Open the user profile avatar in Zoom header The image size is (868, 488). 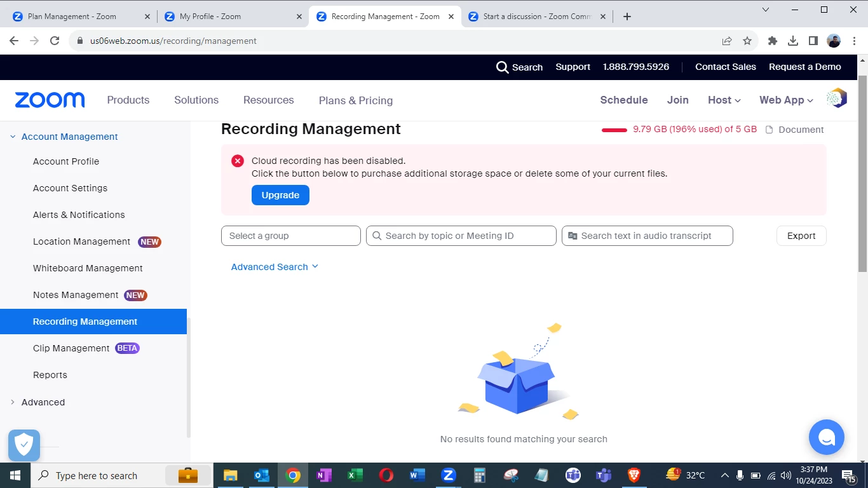(837, 98)
